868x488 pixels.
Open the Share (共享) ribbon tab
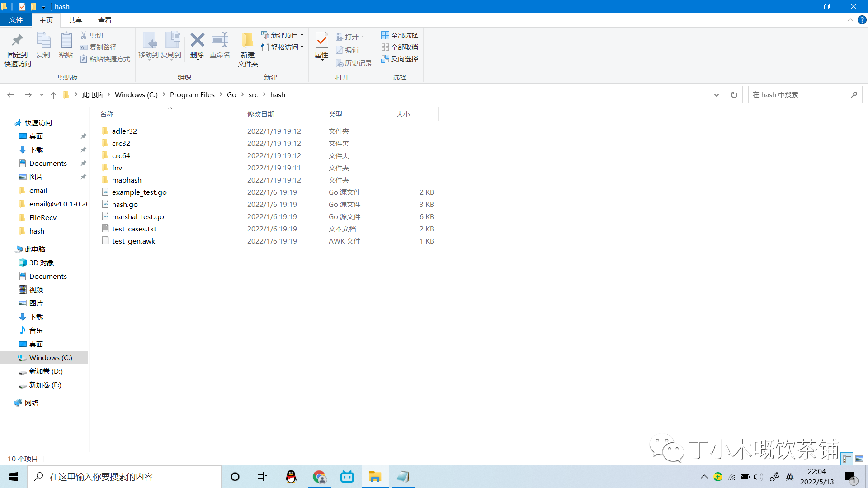(x=75, y=20)
